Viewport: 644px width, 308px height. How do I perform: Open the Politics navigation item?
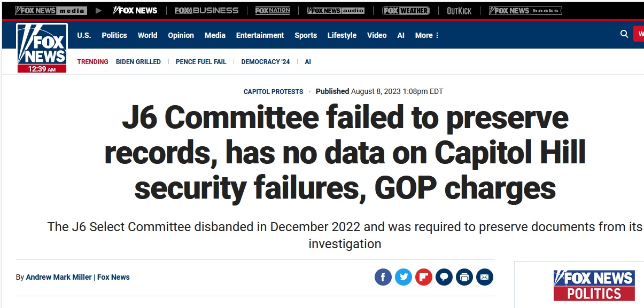coord(114,35)
